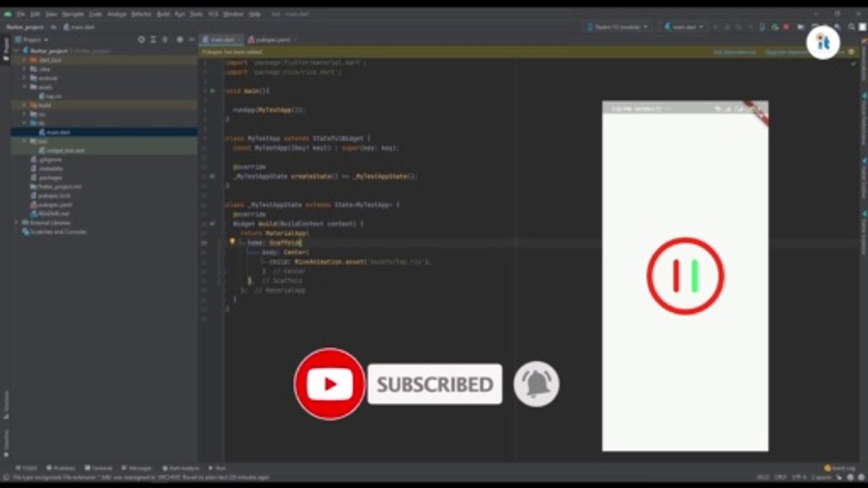Viewport: 868px width, 488px height.
Task: Click the yellow lightbulb intention icon
Action: pos(232,241)
